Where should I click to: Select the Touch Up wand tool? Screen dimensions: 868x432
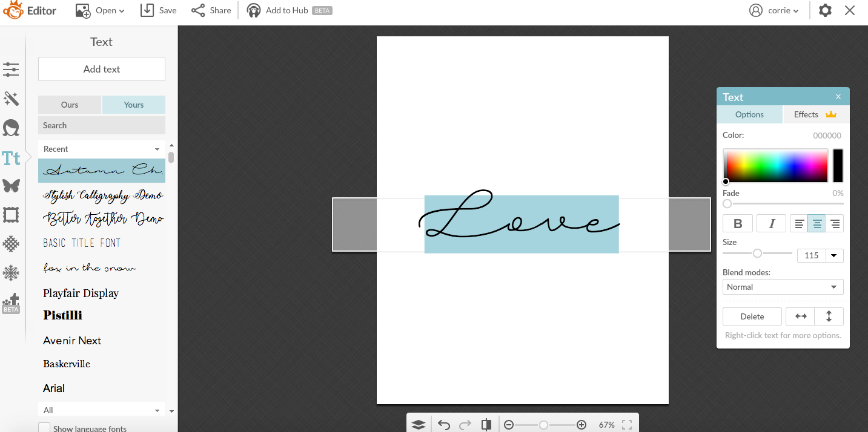pyautogui.click(x=11, y=99)
